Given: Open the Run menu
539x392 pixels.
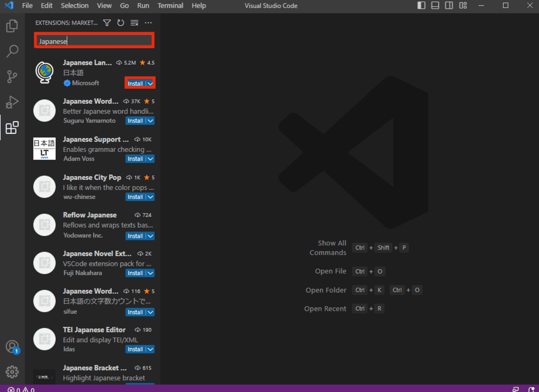Looking at the screenshot, I should click(x=143, y=6).
